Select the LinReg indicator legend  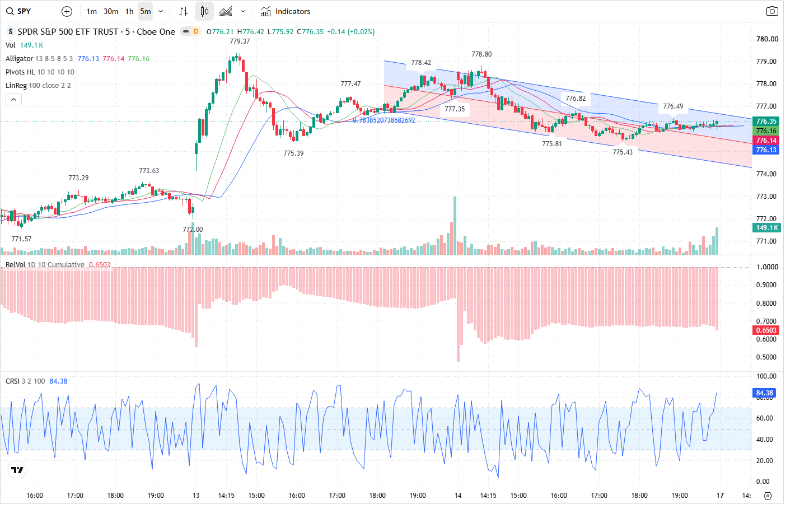[x=16, y=86]
